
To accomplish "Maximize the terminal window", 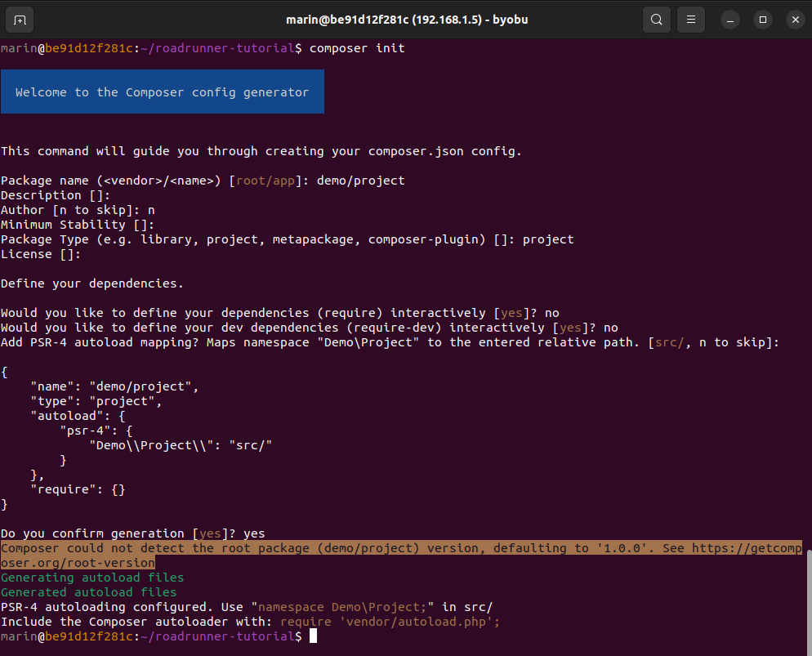I will pos(763,20).
